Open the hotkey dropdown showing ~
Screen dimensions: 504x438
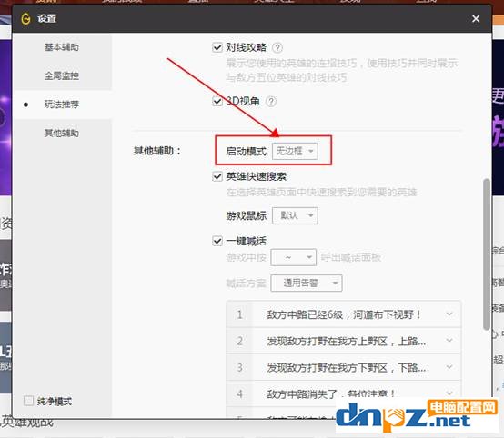coord(294,257)
